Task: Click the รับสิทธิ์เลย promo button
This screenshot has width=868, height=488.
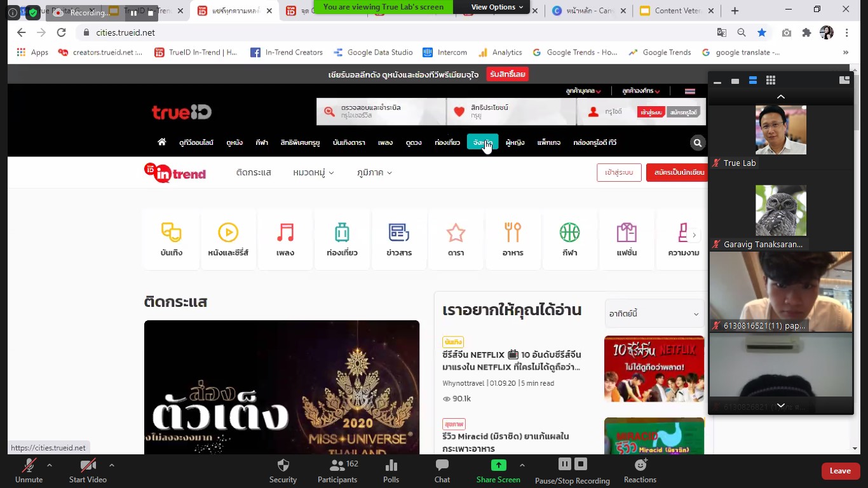Action: click(x=508, y=74)
